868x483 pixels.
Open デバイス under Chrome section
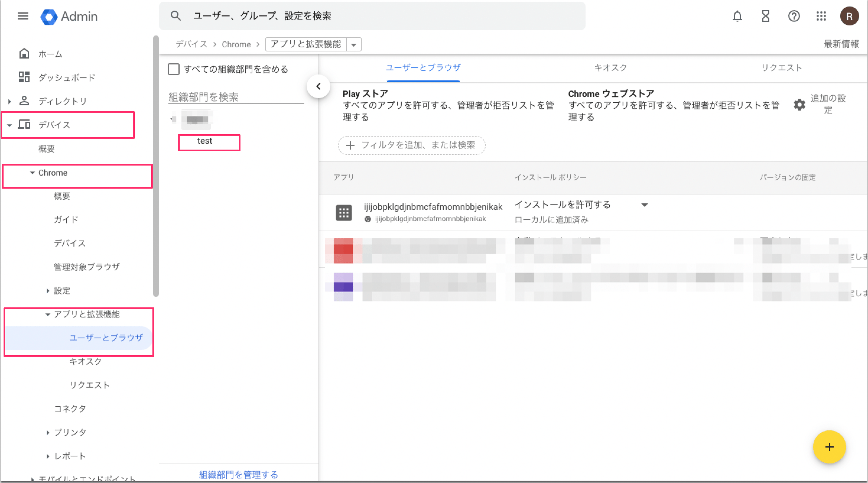click(x=70, y=243)
